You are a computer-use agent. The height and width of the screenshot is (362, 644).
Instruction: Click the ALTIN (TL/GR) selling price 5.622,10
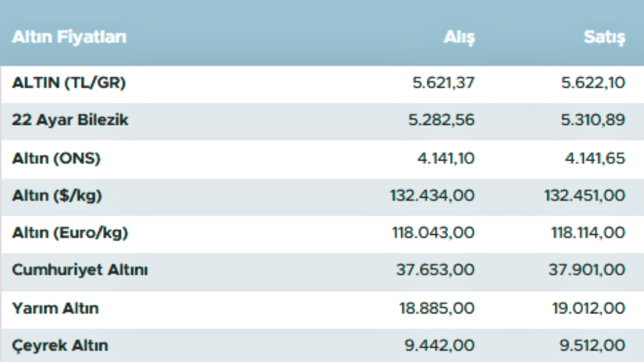click(593, 83)
